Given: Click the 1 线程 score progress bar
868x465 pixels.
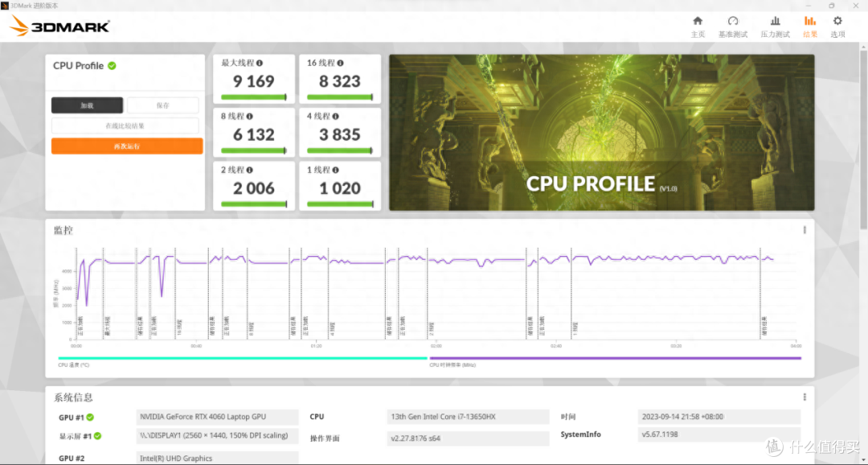Looking at the screenshot, I should tap(340, 204).
